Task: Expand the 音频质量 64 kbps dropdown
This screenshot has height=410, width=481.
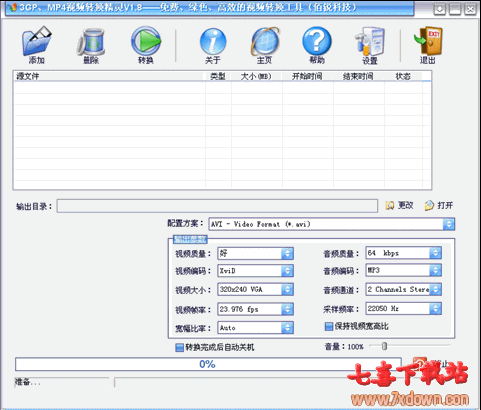Action: tap(435, 253)
